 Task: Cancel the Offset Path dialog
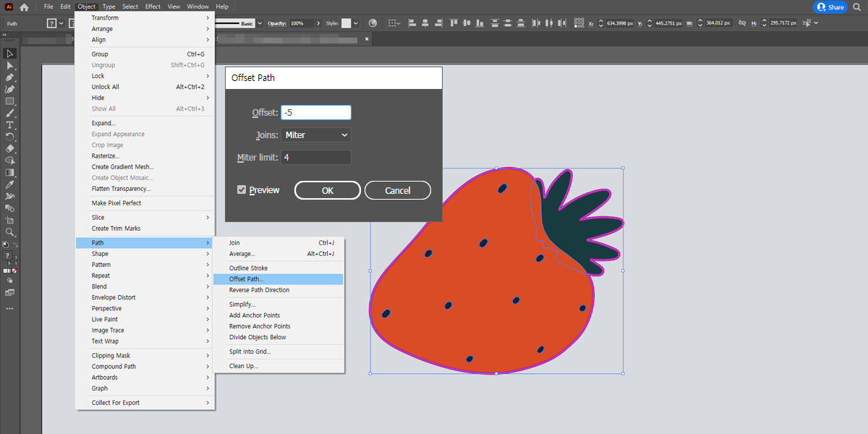point(398,190)
